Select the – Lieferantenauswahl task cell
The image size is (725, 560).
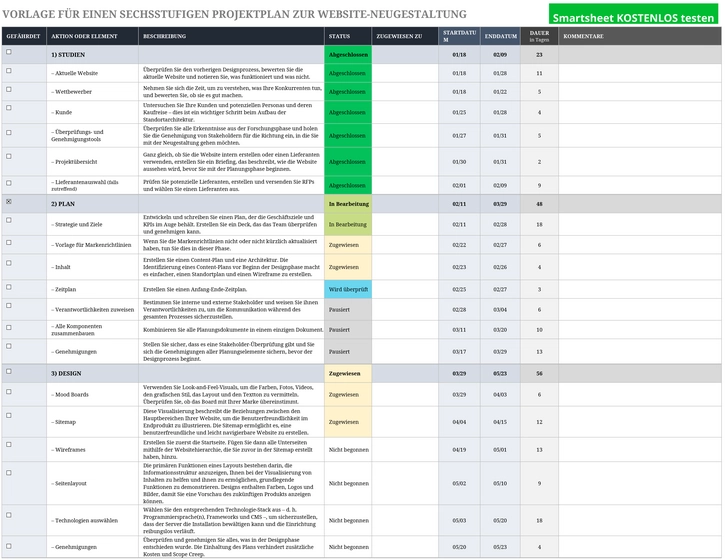pyautogui.click(x=92, y=185)
